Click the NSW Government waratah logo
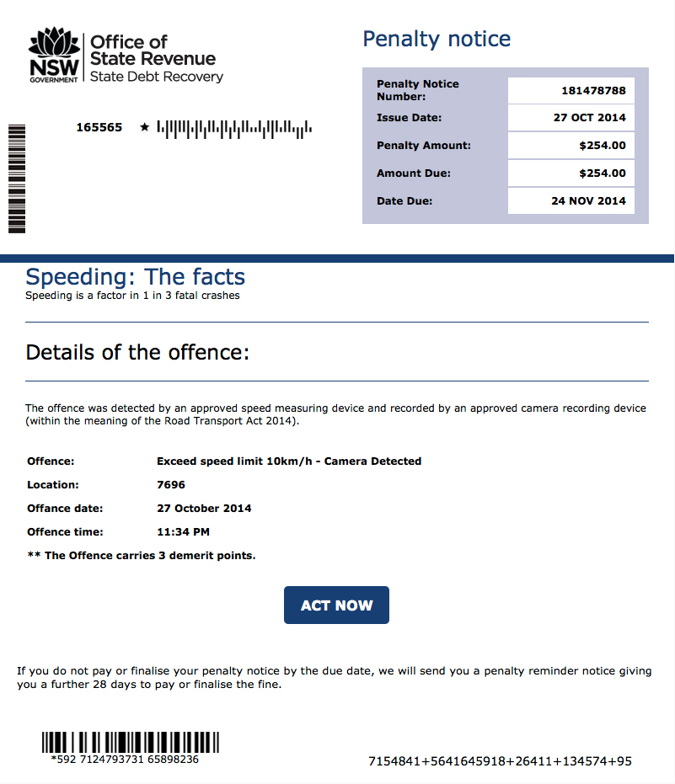Image resolution: width=675 pixels, height=784 pixels. (x=54, y=55)
